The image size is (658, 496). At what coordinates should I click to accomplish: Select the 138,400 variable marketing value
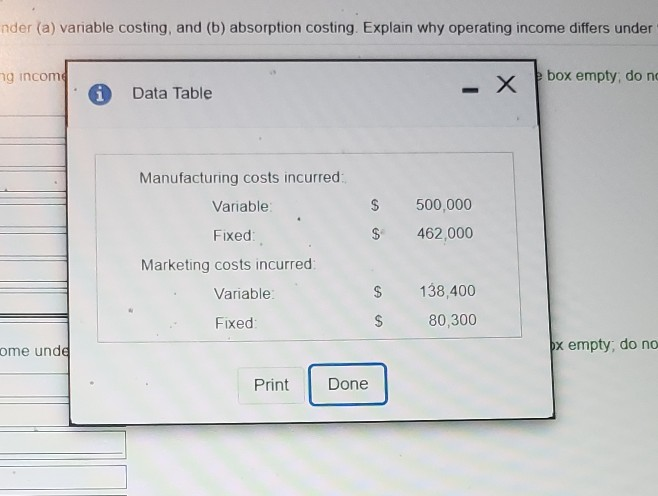click(447, 291)
